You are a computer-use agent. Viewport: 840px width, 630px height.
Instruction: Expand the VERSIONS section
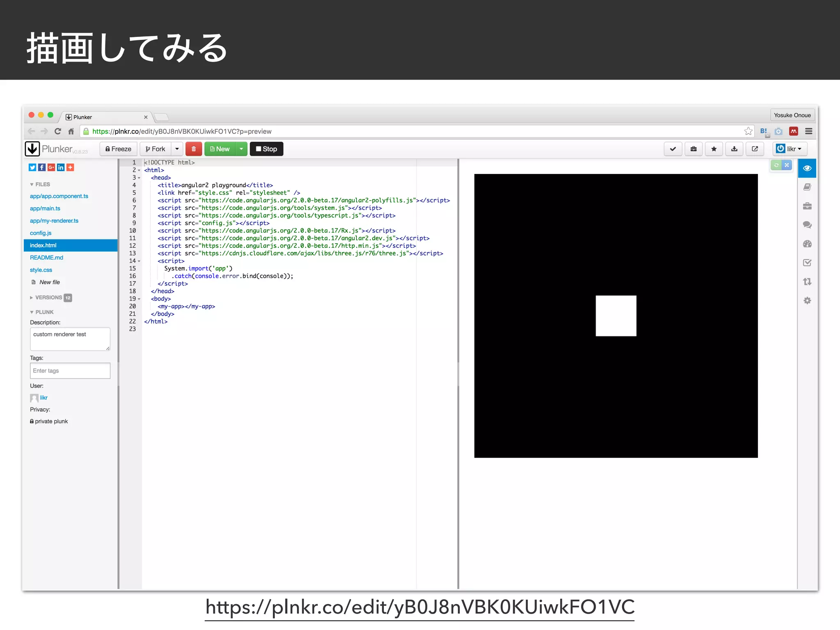(x=48, y=298)
